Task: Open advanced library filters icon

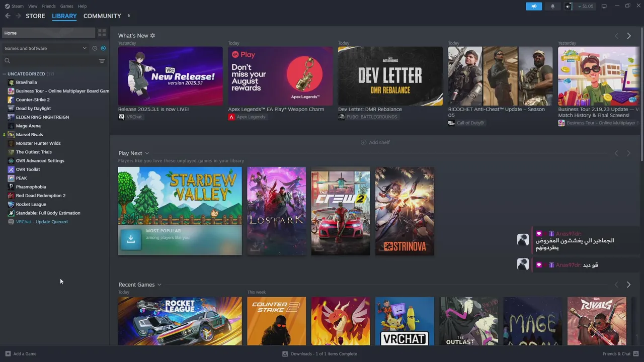Action: (x=102, y=61)
